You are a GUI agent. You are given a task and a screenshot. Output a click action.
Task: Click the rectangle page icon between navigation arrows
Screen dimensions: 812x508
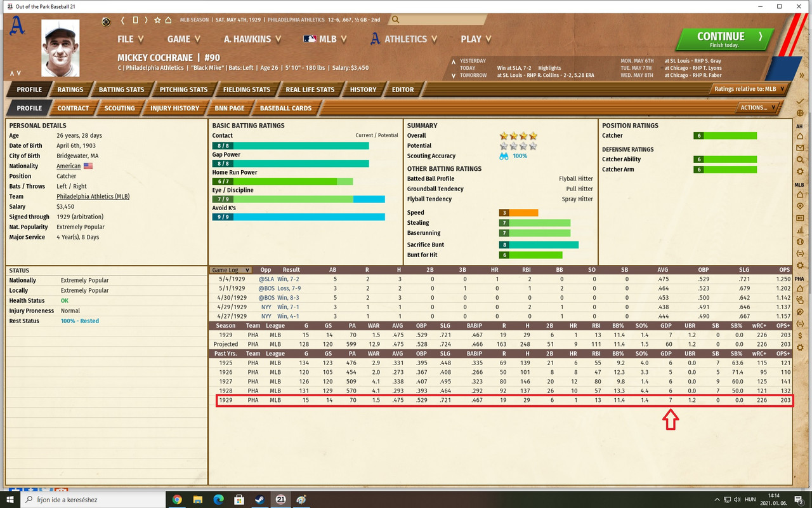134,20
